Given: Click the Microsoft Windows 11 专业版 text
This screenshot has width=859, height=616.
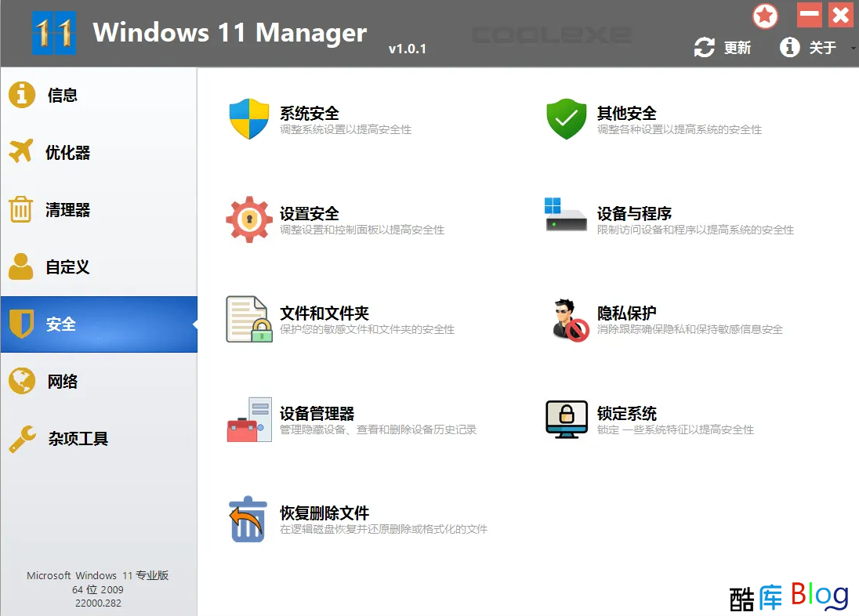Looking at the screenshot, I should click(97, 575).
